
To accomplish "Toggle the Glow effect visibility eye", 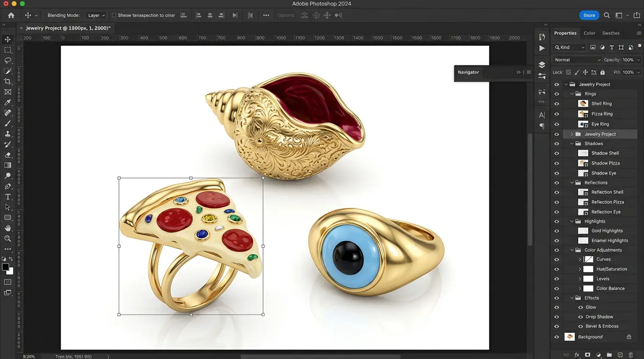I will tap(580, 308).
